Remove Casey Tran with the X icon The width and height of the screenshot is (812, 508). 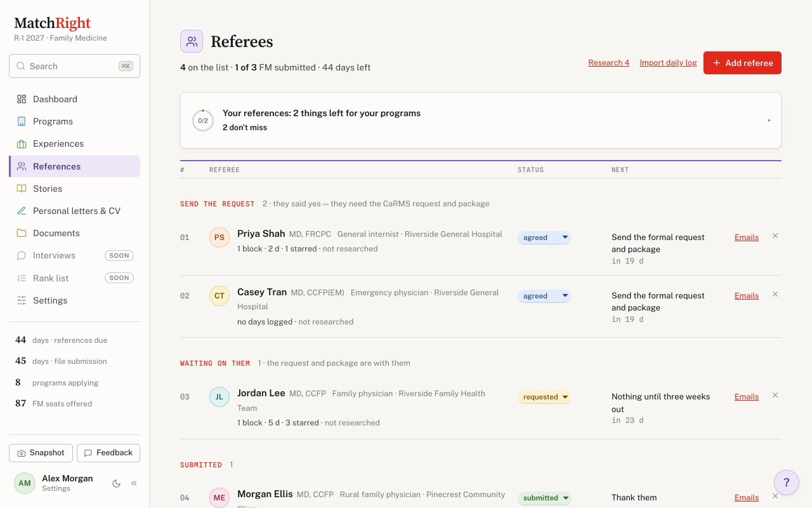[775, 294]
